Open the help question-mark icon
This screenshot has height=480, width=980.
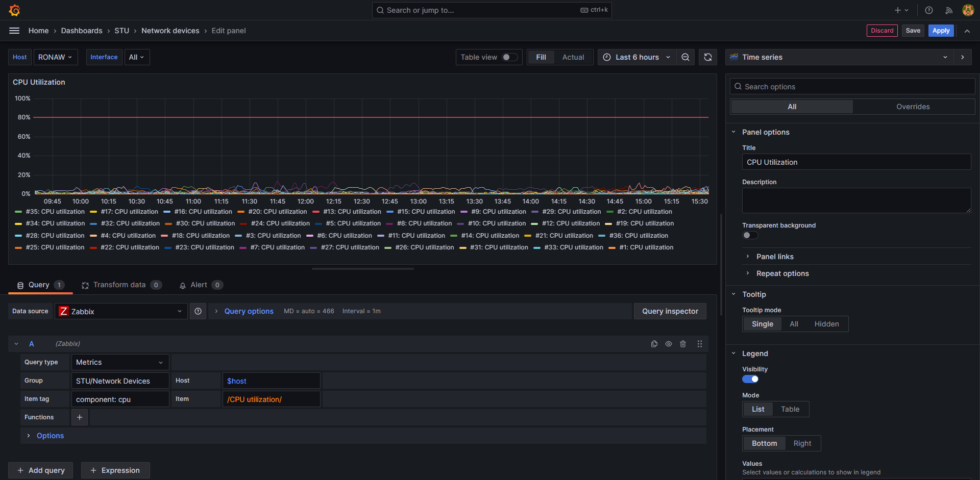(928, 10)
